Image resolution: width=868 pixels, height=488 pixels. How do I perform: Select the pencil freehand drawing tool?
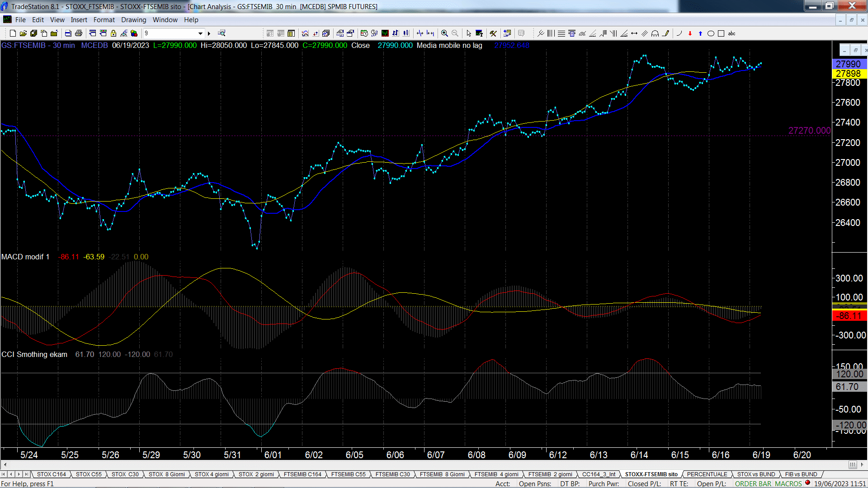[x=665, y=33]
